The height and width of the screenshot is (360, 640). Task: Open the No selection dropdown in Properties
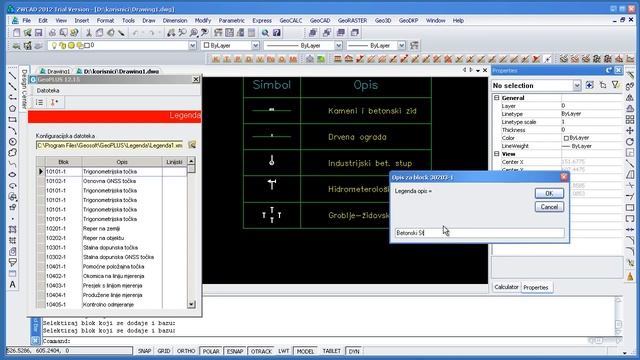[577, 85]
